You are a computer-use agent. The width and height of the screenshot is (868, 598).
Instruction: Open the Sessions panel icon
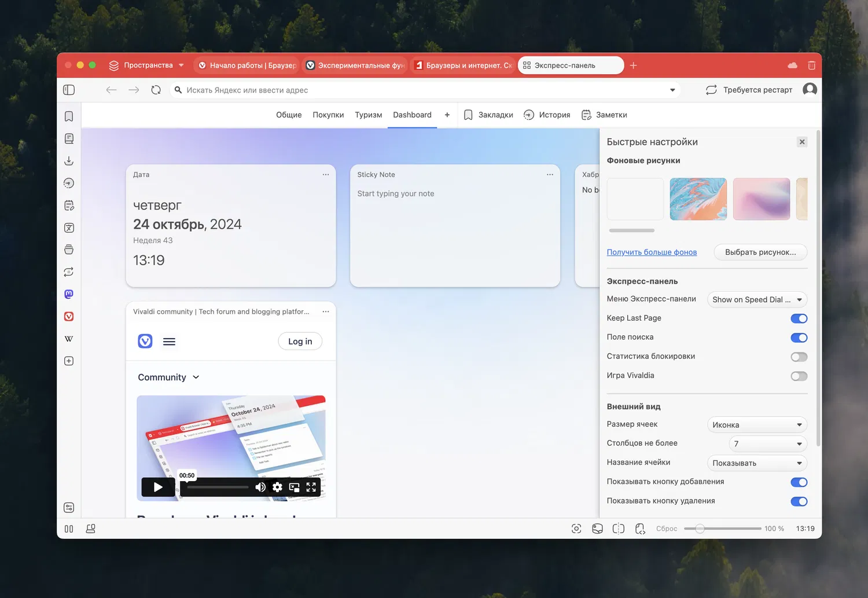tap(69, 272)
